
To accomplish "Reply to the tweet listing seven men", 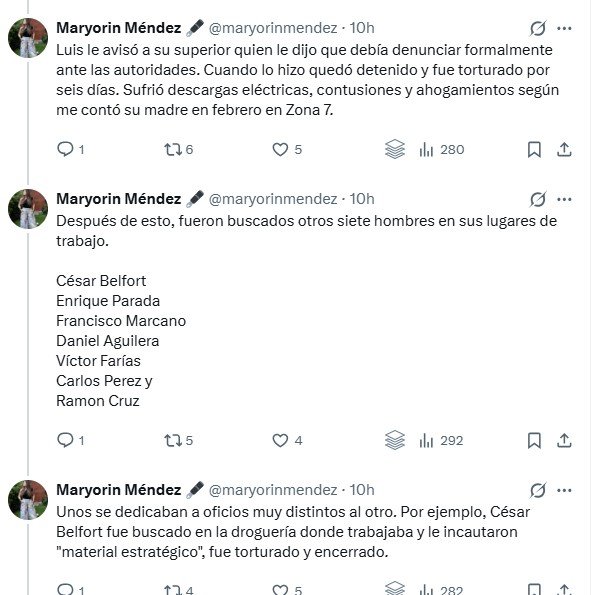I will (70, 440).
